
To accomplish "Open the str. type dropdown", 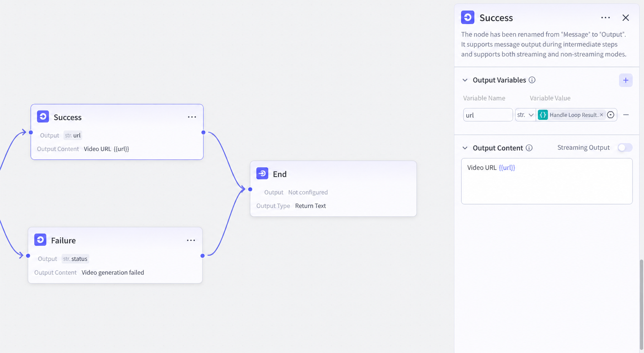I will 525,115.
